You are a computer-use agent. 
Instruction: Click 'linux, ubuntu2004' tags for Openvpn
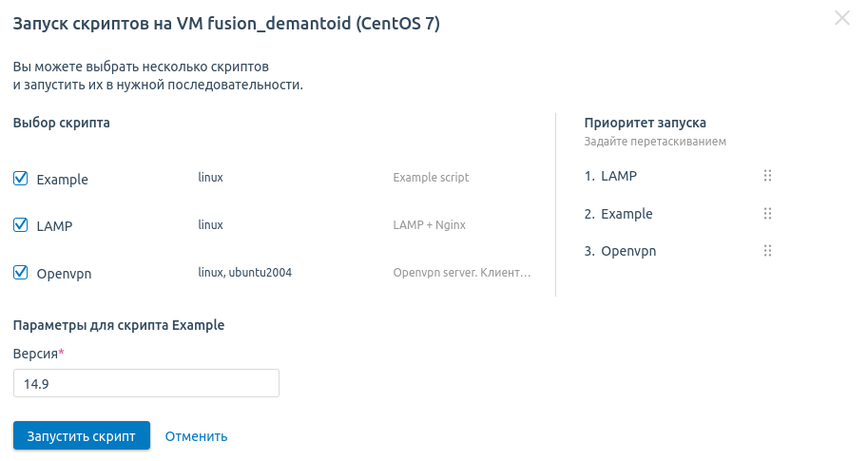pyautogui.click(x=244, y=273)
